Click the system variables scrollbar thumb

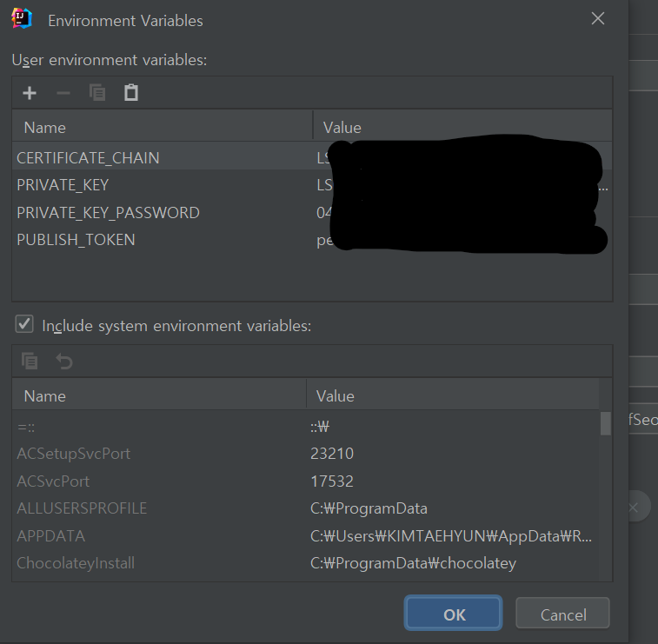(605, 424)
